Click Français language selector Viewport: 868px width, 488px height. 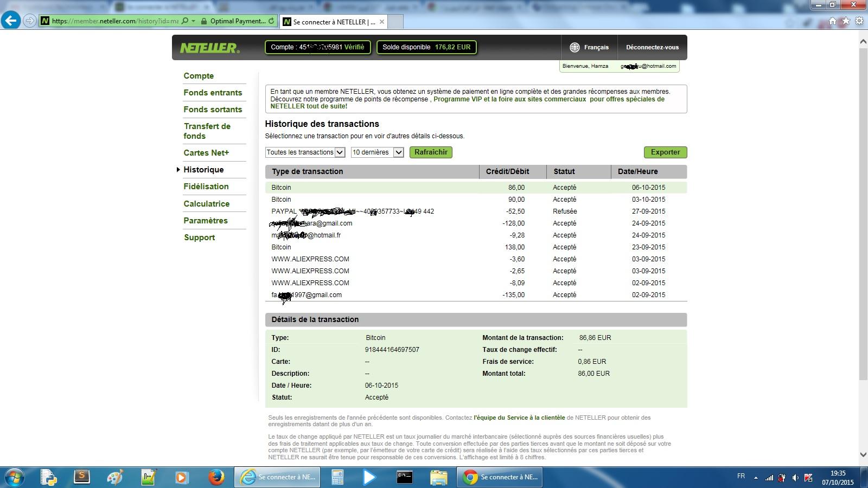[596, 47]
